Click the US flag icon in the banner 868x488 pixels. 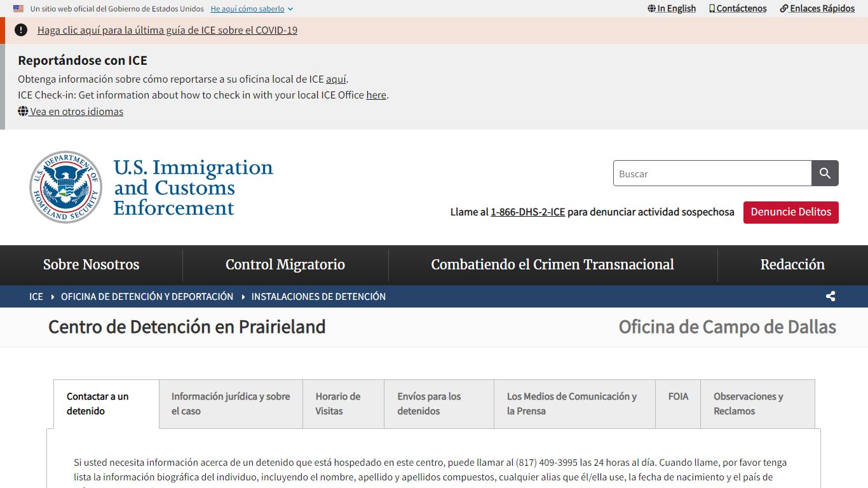tap(18, 9)
